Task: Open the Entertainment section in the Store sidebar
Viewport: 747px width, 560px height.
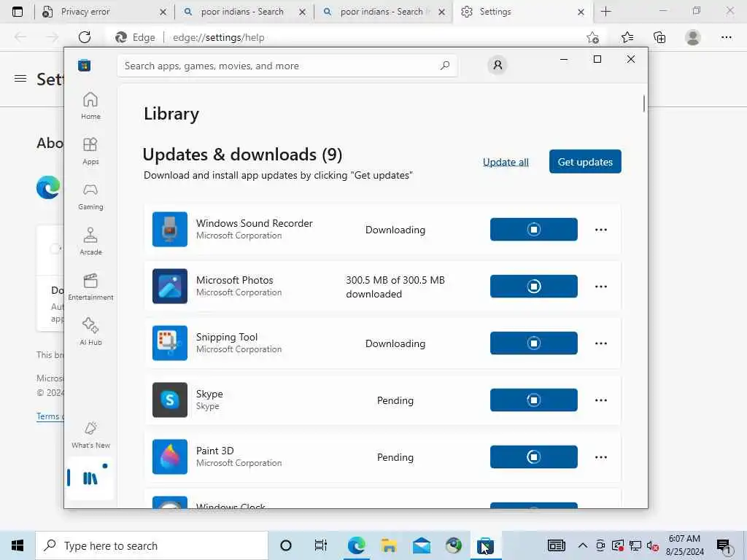Action: click(90, 287)
